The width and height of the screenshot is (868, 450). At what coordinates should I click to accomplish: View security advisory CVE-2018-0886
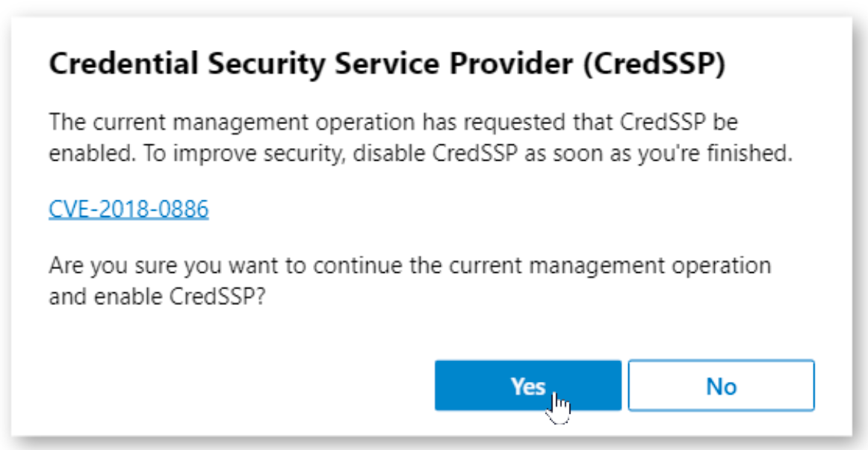coord(128,209)
